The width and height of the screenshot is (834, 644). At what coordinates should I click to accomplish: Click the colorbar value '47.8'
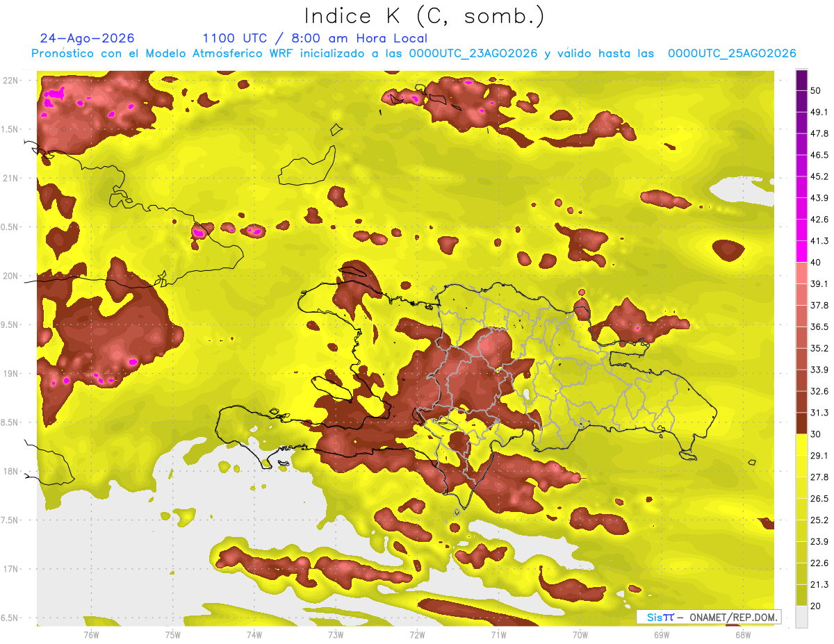(x=819, y=133)
